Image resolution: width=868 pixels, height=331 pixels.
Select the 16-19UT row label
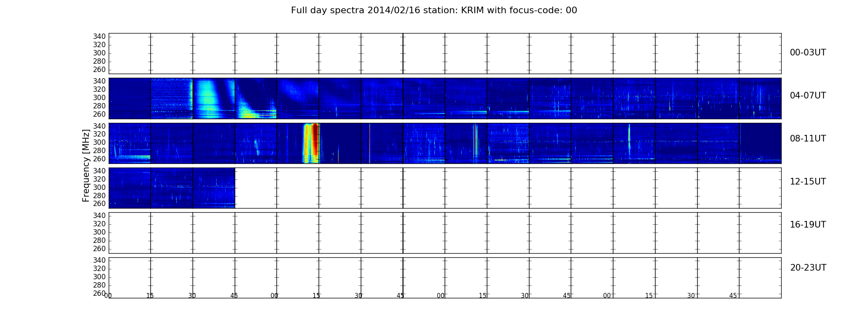tap(808, 225)
